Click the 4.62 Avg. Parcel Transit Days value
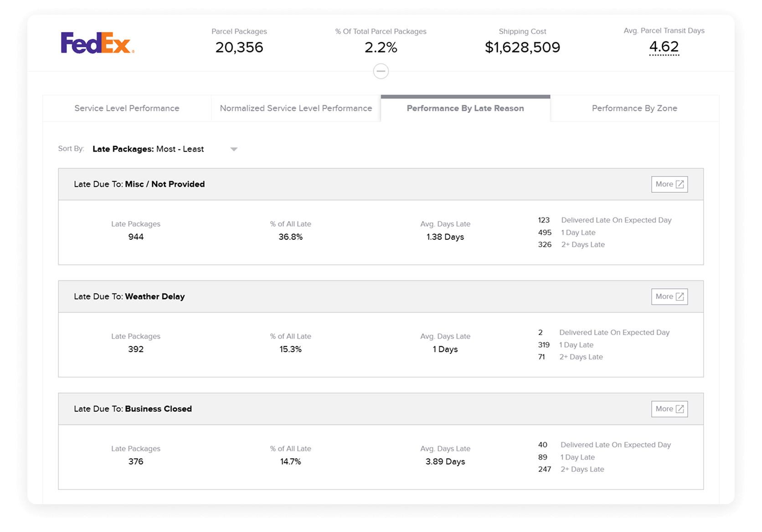 [664, 46]
